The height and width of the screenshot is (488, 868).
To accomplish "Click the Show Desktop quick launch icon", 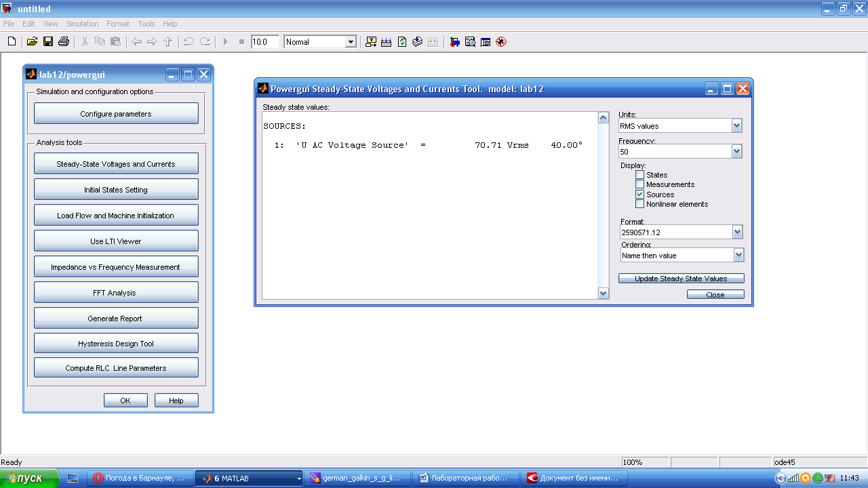I will pyautogui.click(x=73, y=479).
